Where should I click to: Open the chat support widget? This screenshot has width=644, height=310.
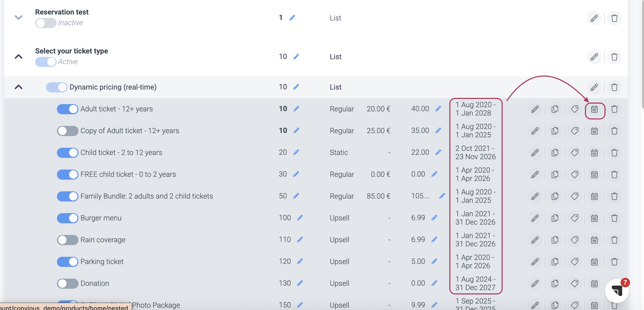617,291
